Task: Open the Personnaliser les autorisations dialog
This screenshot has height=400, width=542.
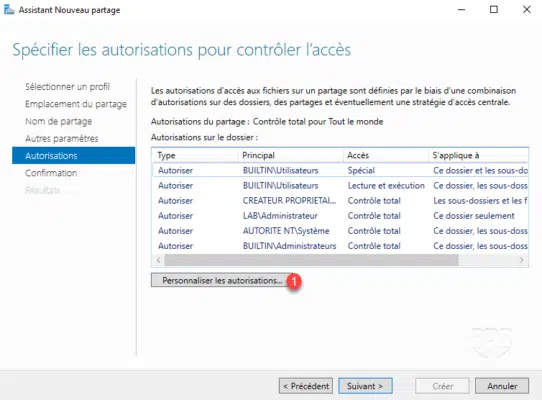Action: point(222,280)
